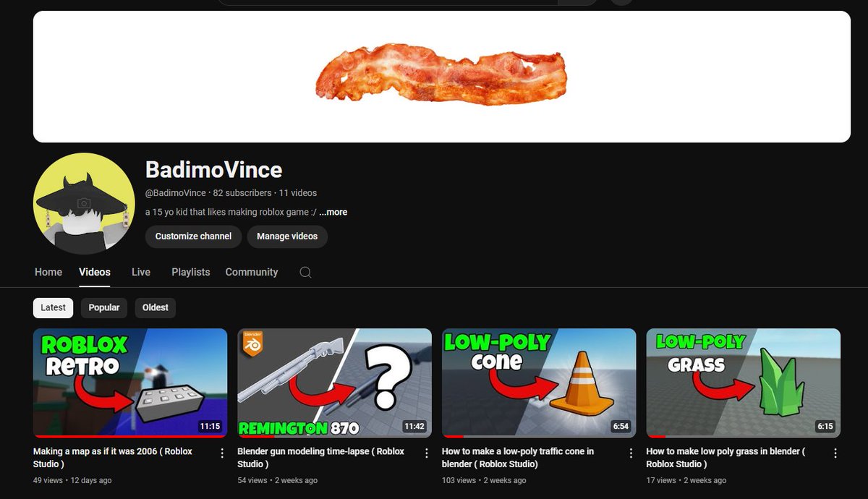Click the bacon channel banner image
Viewport: 868px width, 499px height.
click(442, 77)
